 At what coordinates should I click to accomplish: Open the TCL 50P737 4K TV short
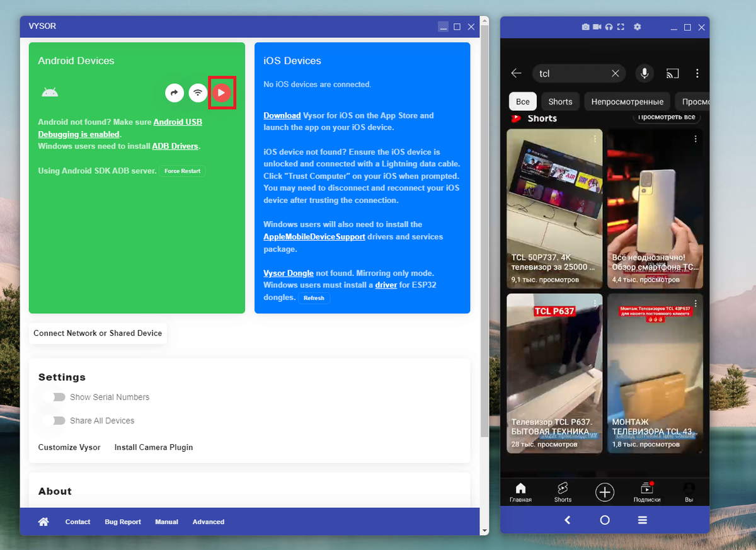(554, 209)
